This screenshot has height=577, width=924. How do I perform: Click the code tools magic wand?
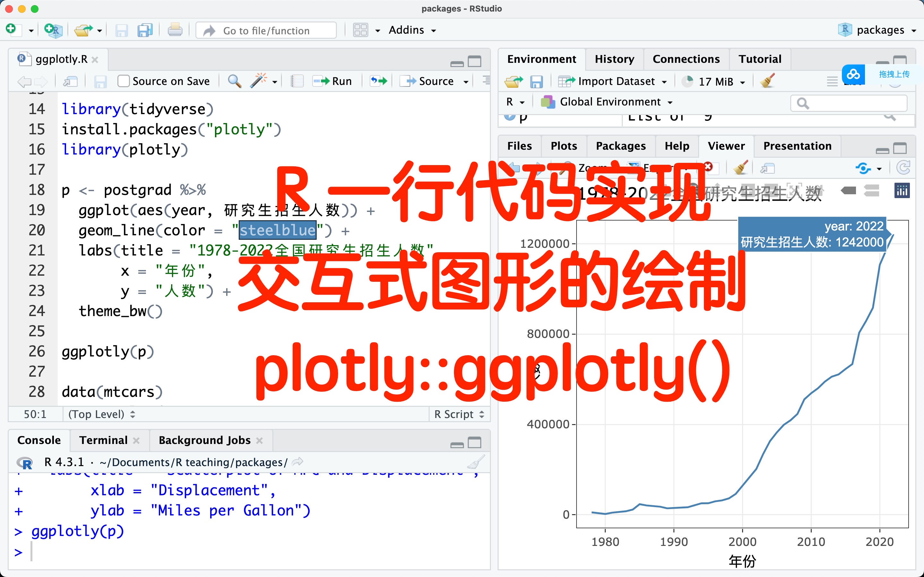coord(259,81)
